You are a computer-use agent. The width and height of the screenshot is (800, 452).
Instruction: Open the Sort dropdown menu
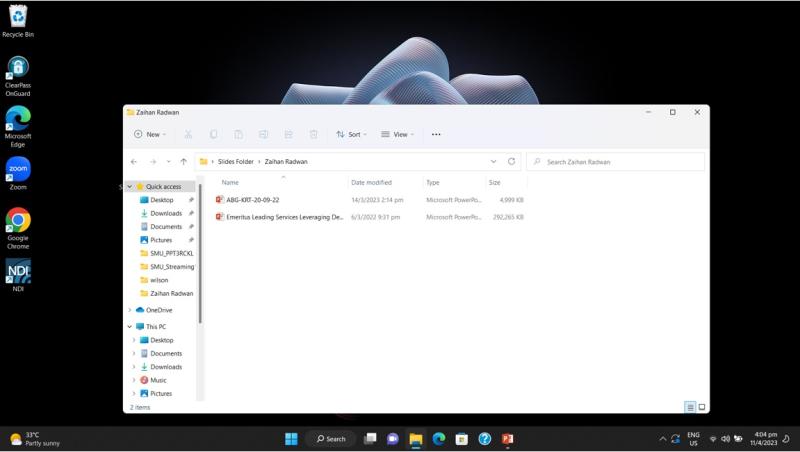click(351, 134)
